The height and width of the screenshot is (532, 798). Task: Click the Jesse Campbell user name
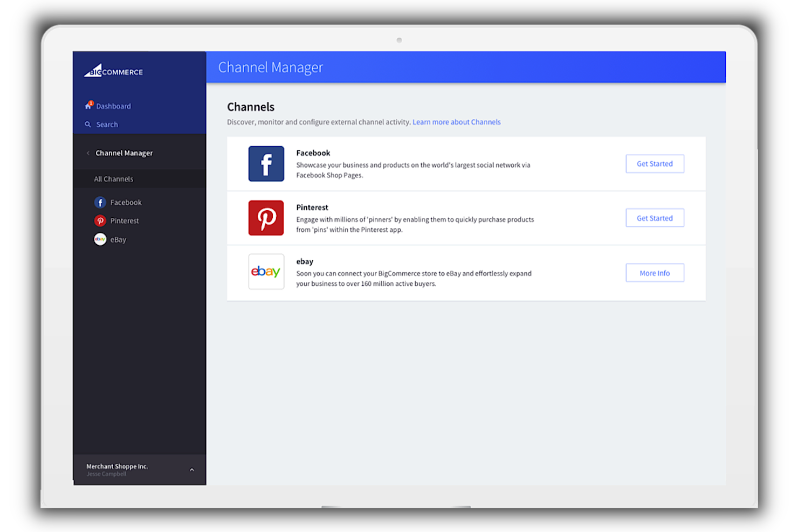click(106, 474)
